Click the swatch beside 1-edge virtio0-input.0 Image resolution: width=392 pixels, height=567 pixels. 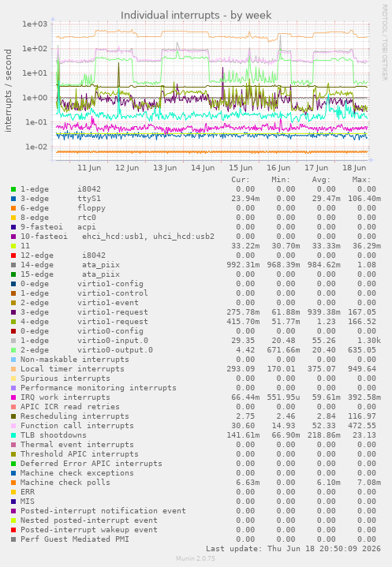tap(13, 341)
